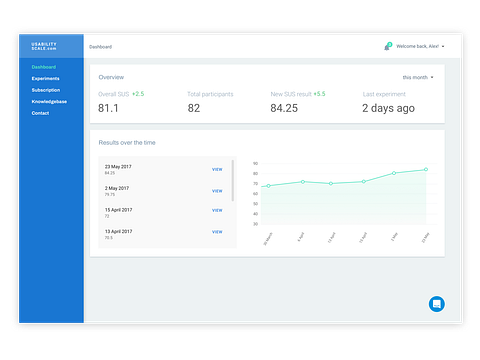View the 13 April 2017 result
Image resolution: width=480 pixels, height=360 pixels.
(217, 232)
